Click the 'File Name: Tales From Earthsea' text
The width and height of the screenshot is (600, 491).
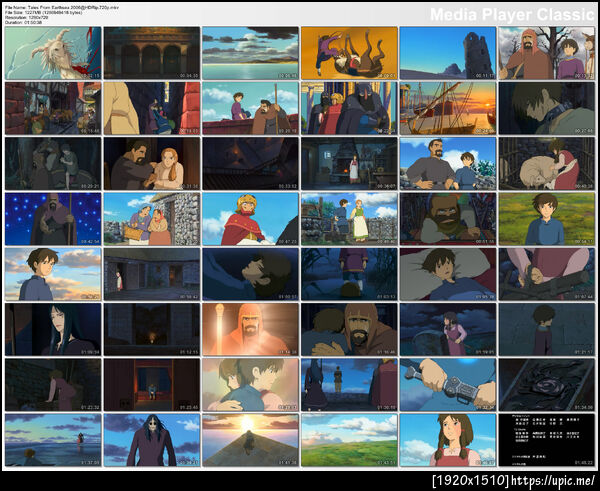click(62, 7)
